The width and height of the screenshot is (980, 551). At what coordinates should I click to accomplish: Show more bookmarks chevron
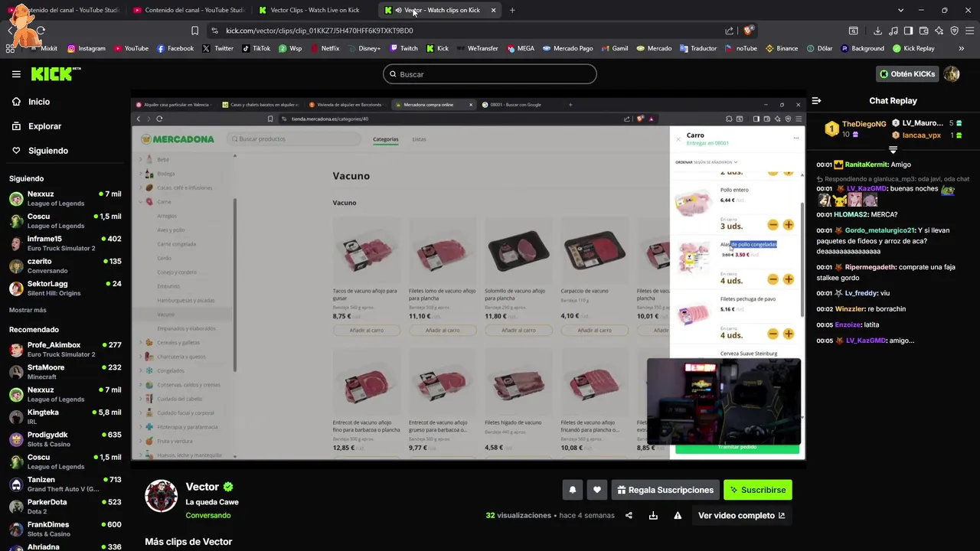(962, 48)
